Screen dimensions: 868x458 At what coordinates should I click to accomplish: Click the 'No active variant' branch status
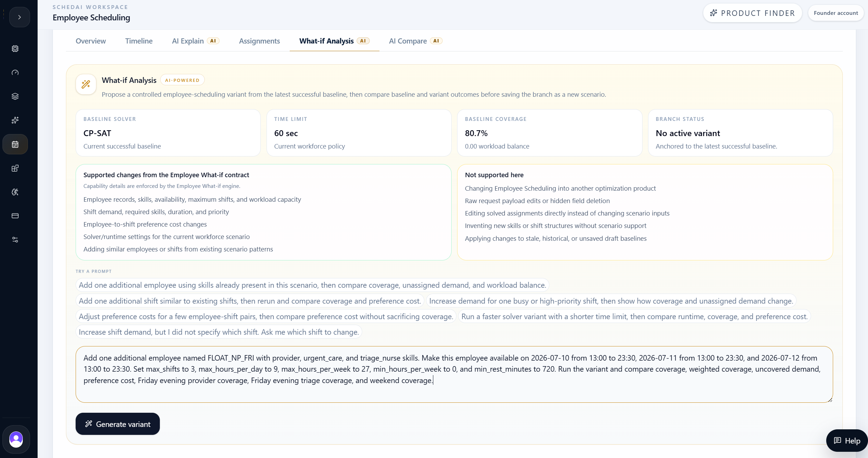click(x=688, y=133)
